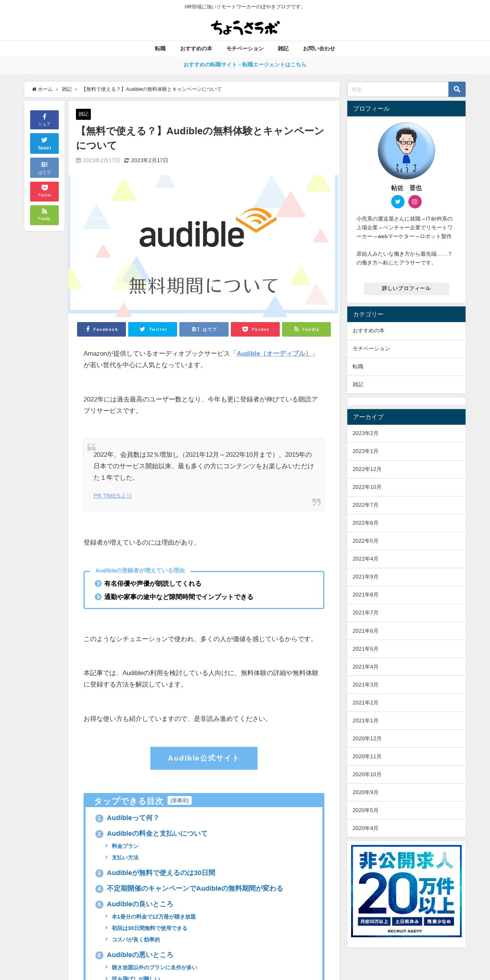Save to Pocket from sidebar
The height and width of the screenshot is (980, 490).
point(44,191)
